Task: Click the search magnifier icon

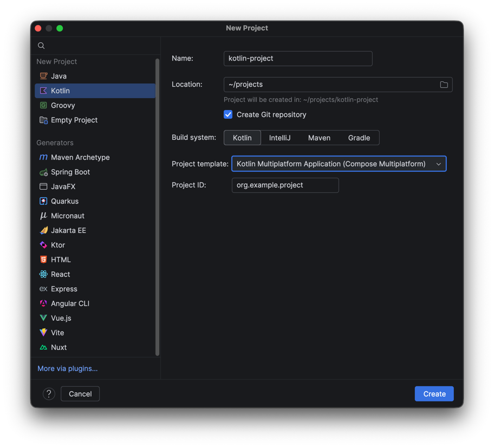Action: click(41, 46)
